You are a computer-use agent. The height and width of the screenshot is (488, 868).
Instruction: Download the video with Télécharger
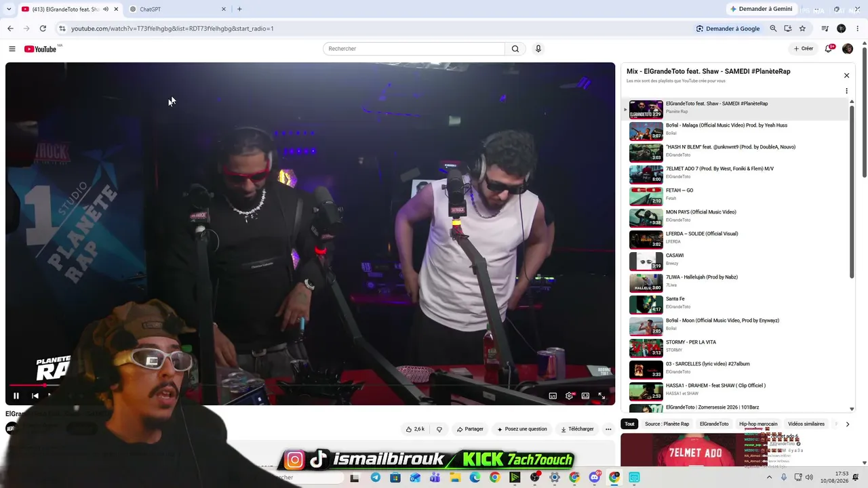[x=577, y=429]
